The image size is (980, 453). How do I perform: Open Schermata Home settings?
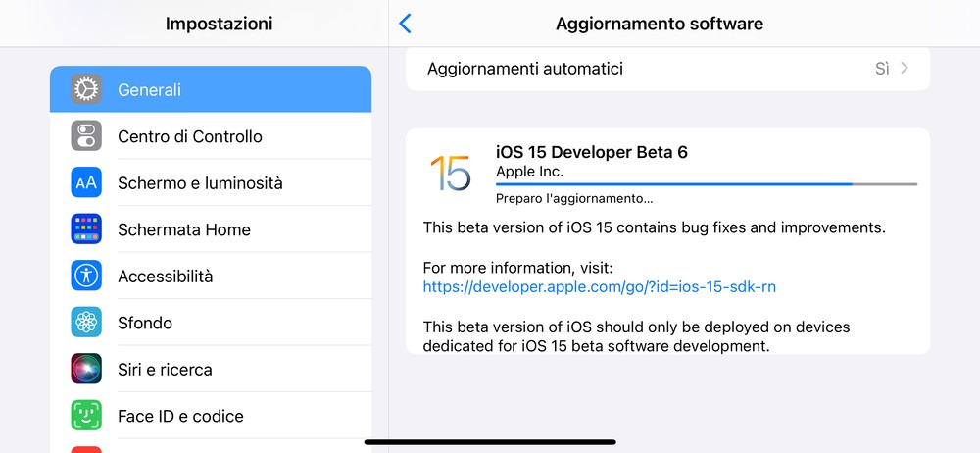[211, 229]
